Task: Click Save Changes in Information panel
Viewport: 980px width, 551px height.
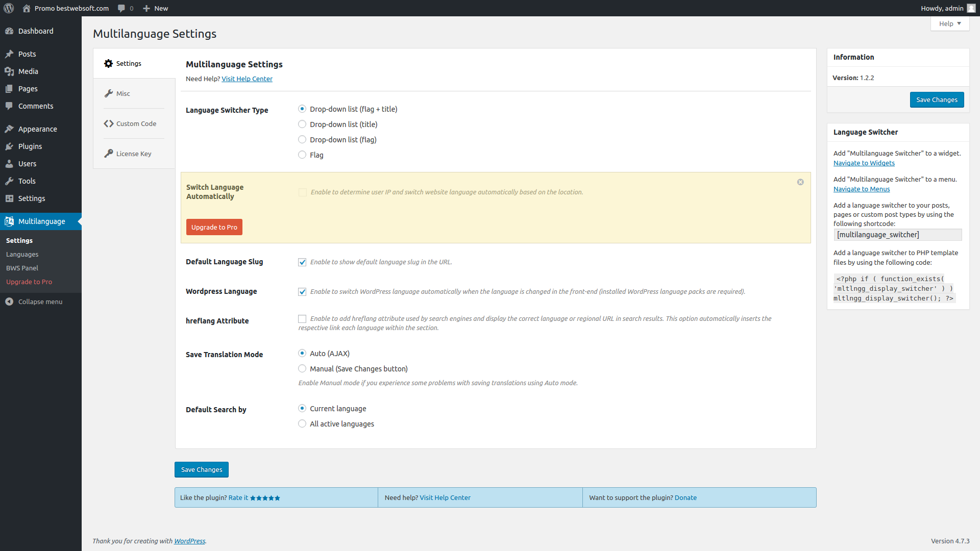Action: [937, 100]
